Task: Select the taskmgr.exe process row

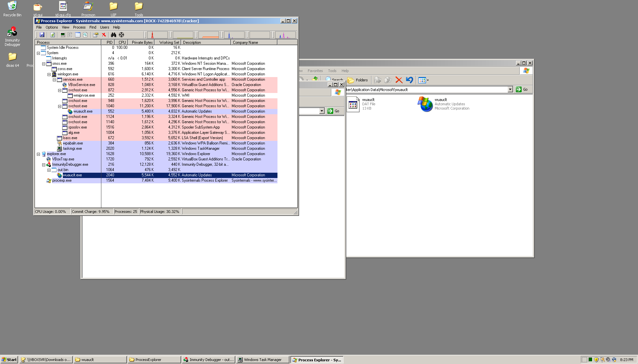Action: [x=156, y=149]
